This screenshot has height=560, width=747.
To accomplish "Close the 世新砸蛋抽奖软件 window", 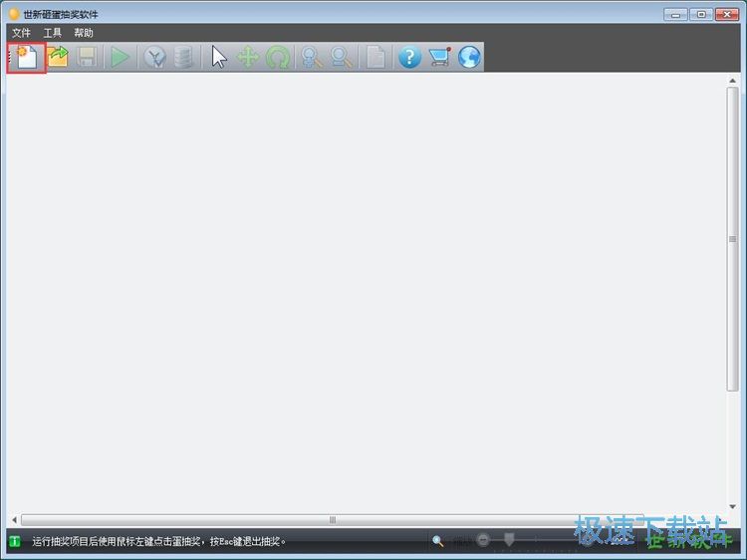I will pos(727,14).
